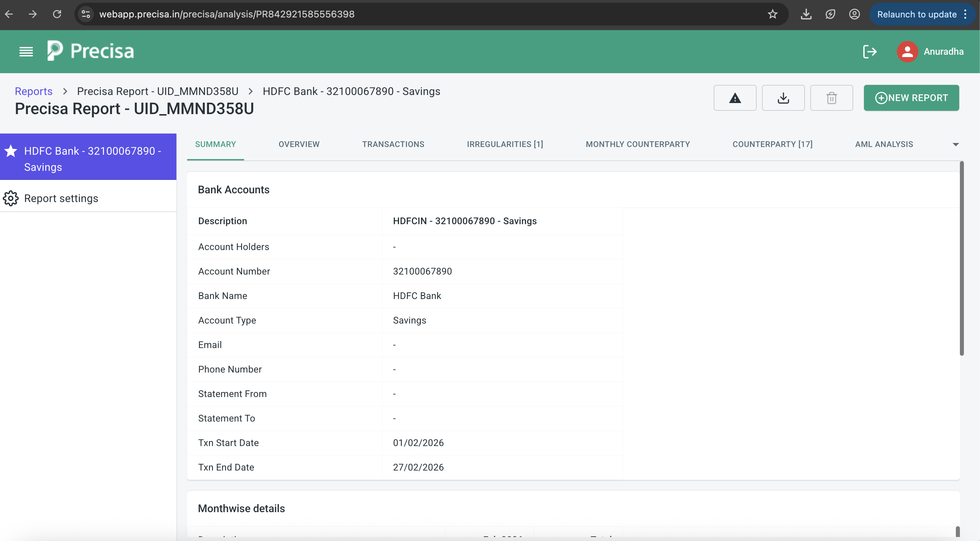Click the Savings account type value
The height and width of the screenshot is (541, 980).
(x=410, y=320)
